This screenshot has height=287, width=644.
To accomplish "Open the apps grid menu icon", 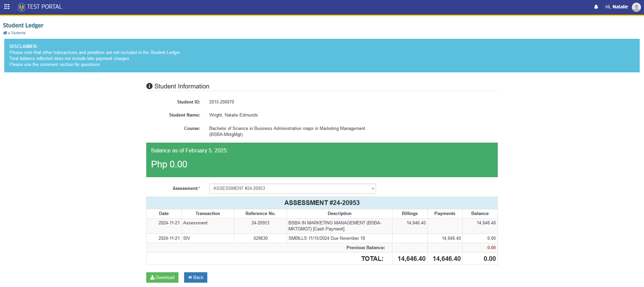I will (x=7, y=7).
